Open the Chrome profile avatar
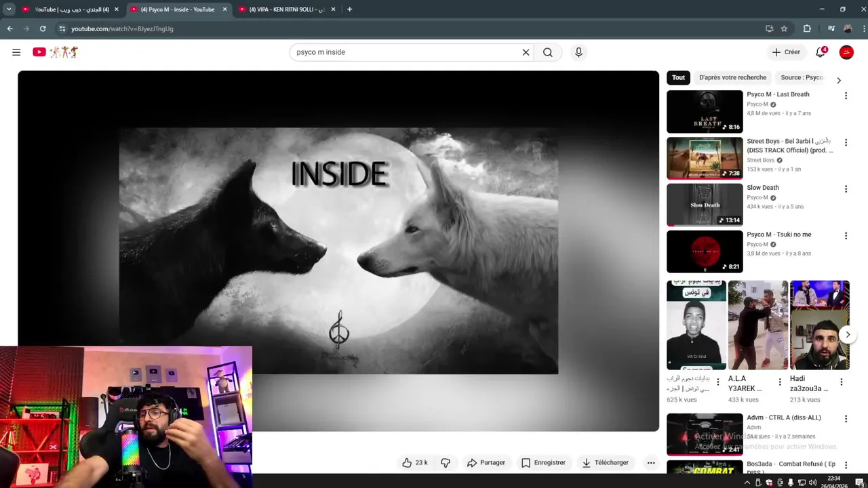 848,28
